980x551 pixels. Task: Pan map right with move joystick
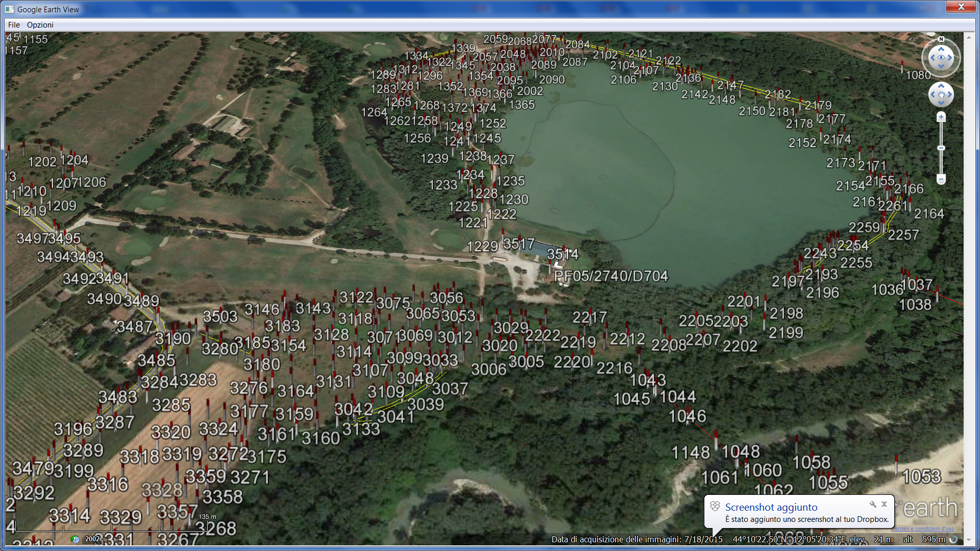click(949, 94)
